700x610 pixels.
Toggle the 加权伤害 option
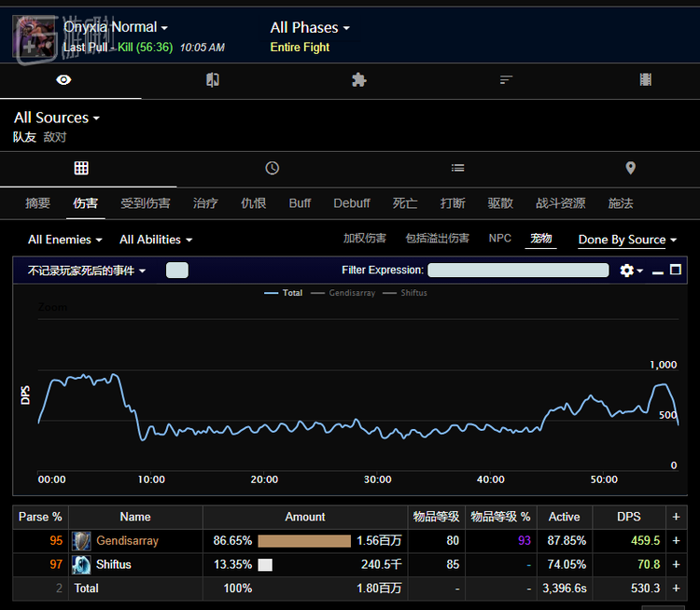(x=364, y=239)
